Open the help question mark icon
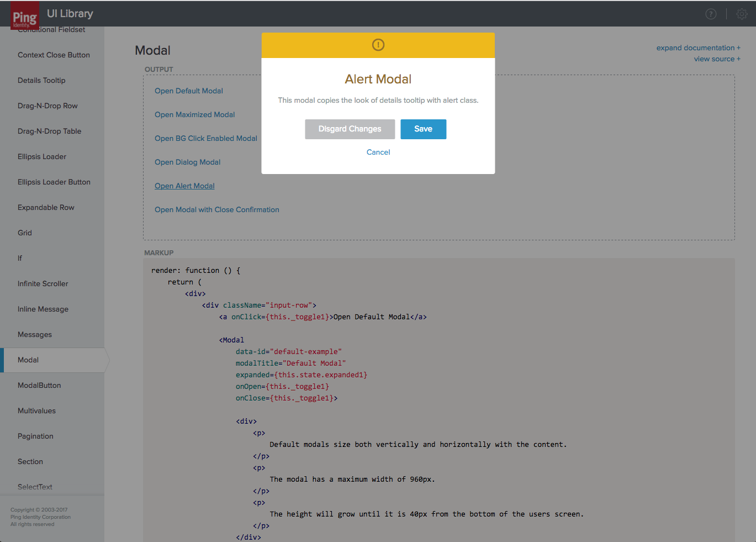Image resolution: width=756 pixels, height=542 pixels. point(711,14)
